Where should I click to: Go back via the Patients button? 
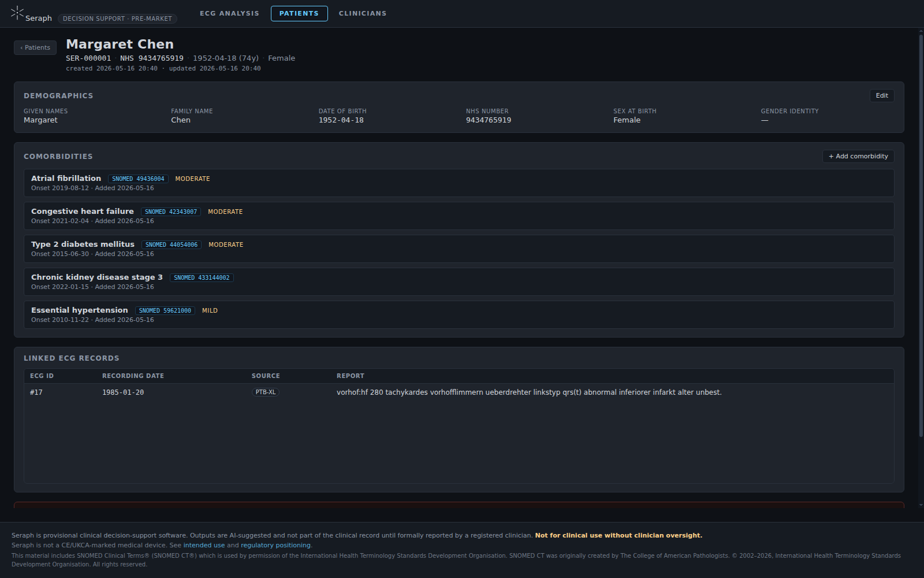tap(35, 47)
